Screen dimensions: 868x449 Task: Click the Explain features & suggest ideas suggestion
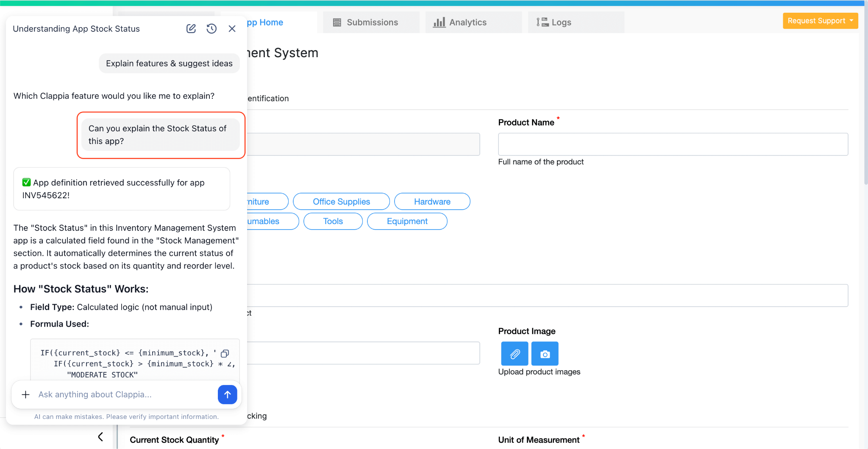pos(169,63)
